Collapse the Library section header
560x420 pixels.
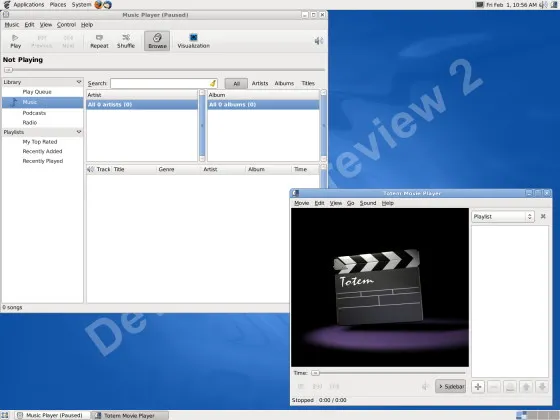click(42, 82)
